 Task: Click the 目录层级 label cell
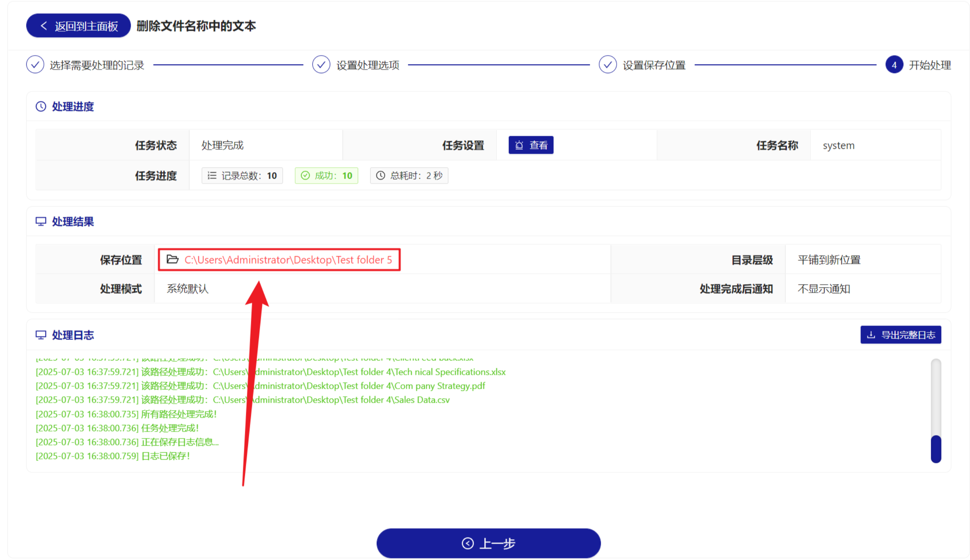(698, 260)
